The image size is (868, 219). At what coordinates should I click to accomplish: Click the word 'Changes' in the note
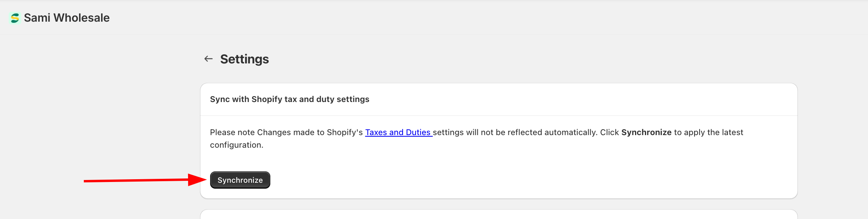point(274,132)
